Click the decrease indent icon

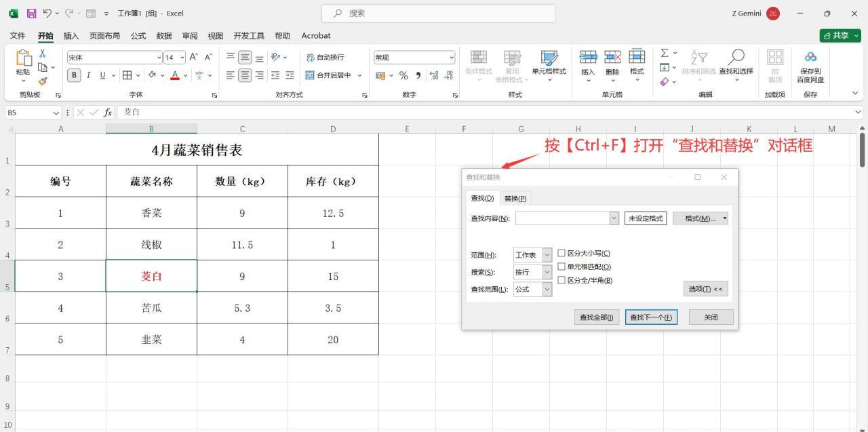click(x=276, y=75)
